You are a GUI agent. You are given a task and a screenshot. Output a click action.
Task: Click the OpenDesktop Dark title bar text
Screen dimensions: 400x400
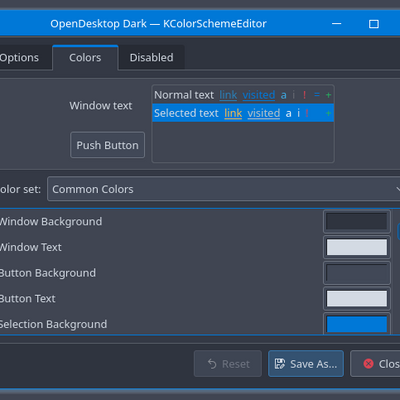[158, 24]
